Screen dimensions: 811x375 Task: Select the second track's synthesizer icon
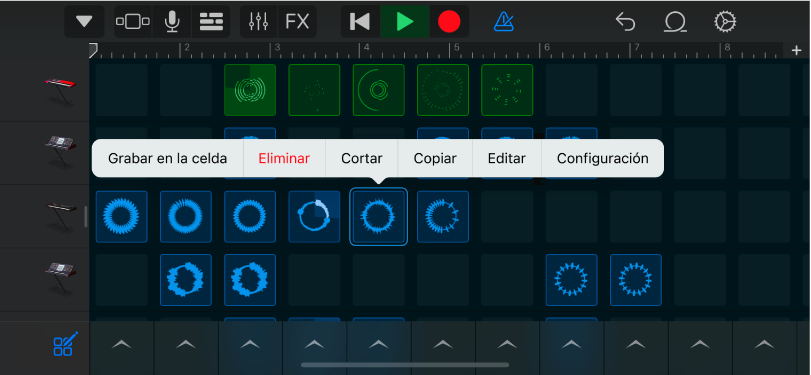pyautogui.click(x=61, y=151)
